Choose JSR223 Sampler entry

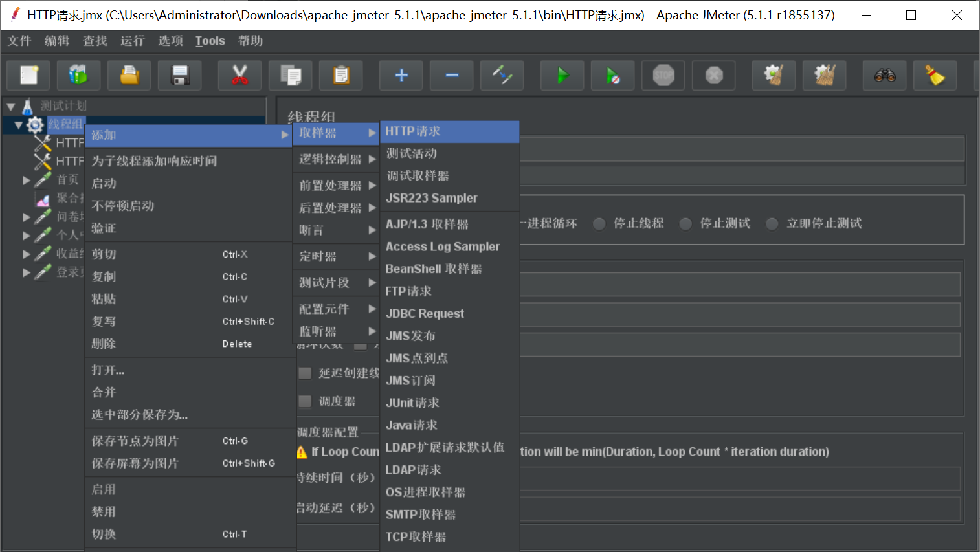[450, 199]
